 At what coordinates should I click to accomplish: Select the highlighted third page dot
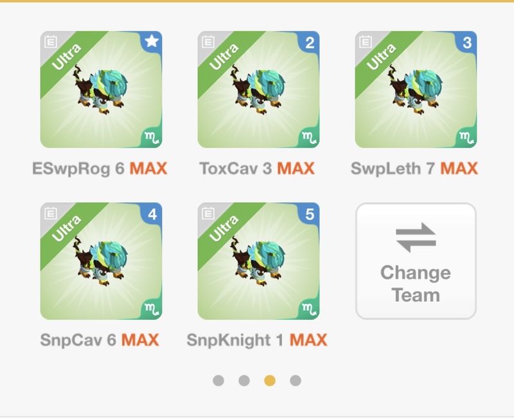270,381
